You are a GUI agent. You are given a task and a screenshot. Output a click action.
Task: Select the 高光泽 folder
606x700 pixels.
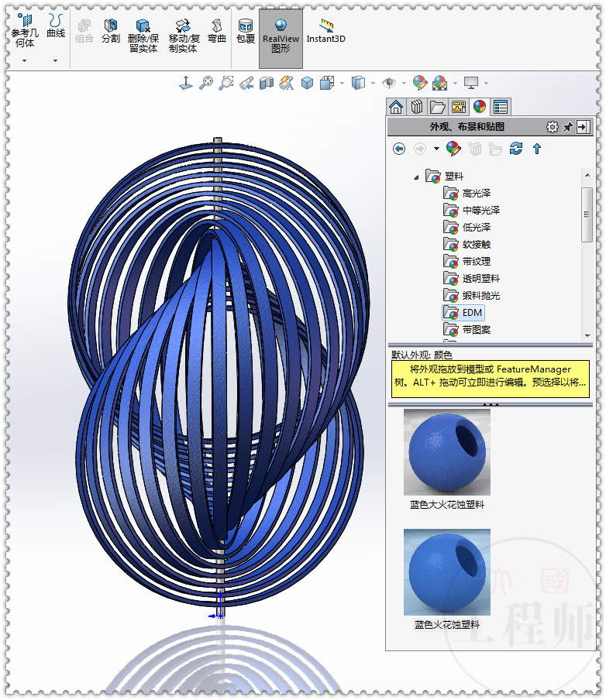[467, 194]
